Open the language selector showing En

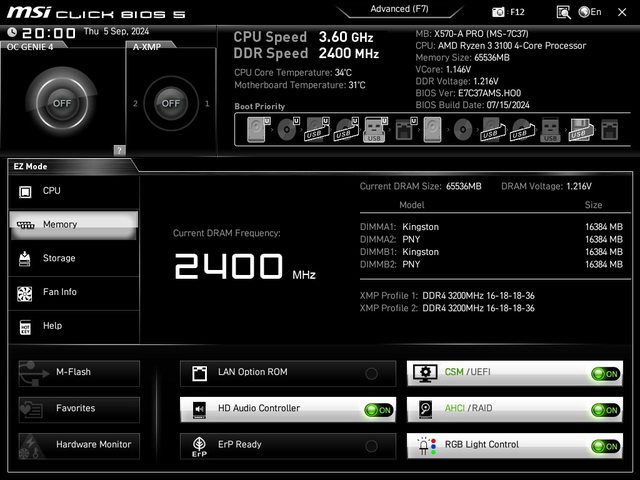(590, 12)
